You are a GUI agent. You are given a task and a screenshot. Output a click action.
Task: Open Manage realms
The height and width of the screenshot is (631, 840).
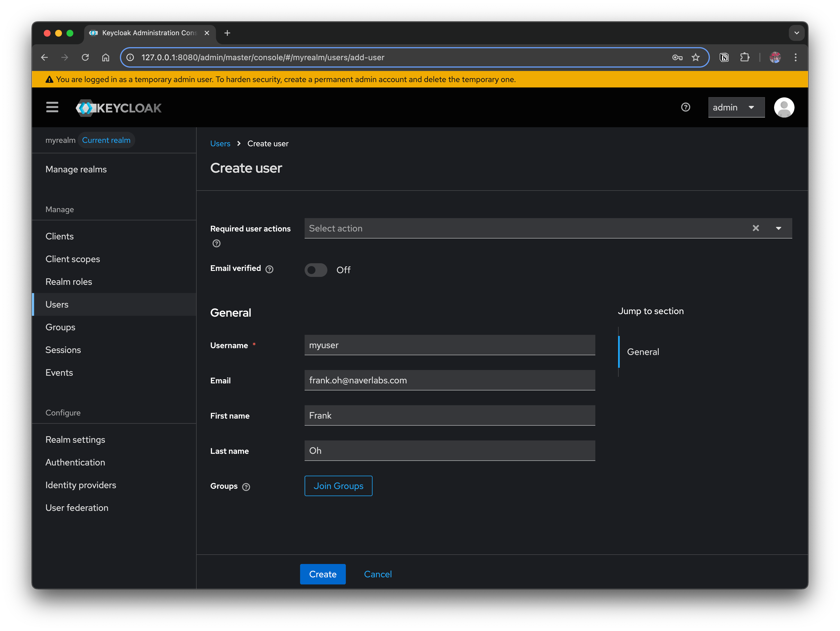(x=76, y=169)
